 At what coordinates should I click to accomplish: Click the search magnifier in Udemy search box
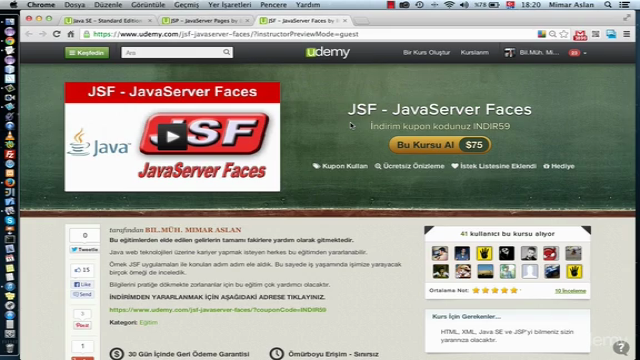227,52
